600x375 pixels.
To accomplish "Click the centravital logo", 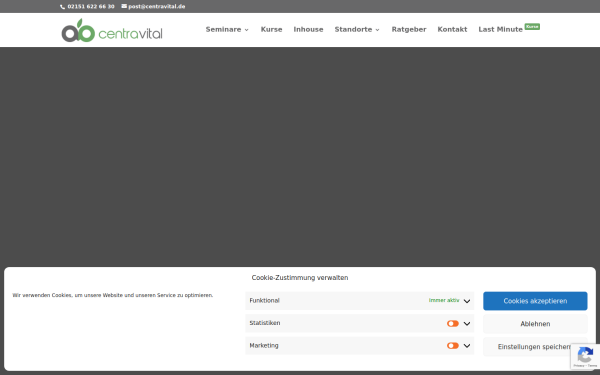I will (112, 30).
